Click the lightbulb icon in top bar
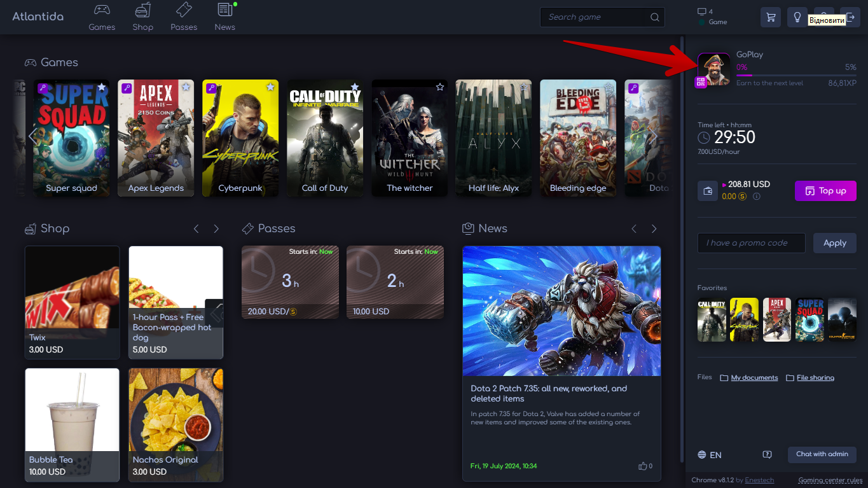868x488 pixels. coord(797,17)
